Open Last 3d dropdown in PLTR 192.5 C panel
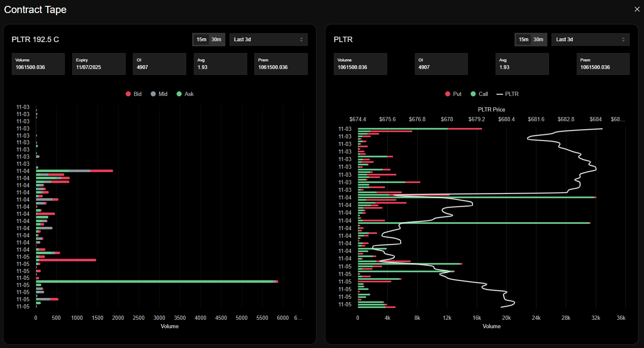 [x=268, y=40]
